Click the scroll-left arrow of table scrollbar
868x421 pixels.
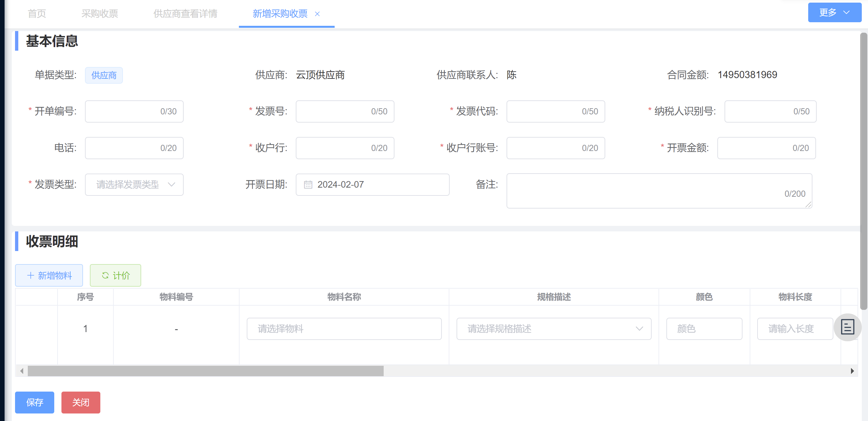[x=22, y=371]
